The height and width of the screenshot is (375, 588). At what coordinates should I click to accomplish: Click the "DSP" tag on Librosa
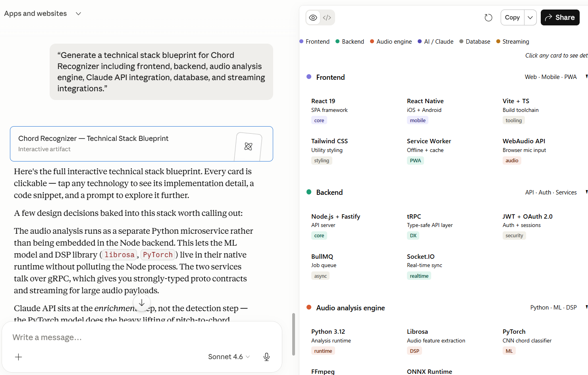414,351
